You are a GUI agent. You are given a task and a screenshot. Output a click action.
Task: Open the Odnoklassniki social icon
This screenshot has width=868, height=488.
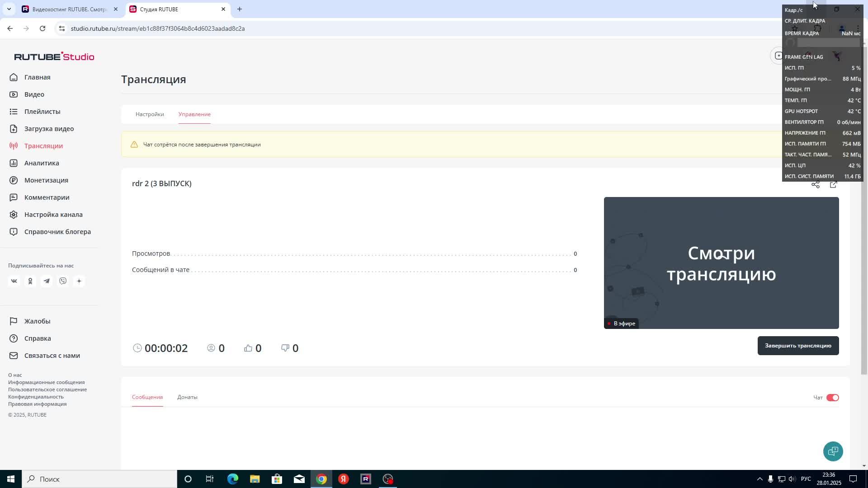(x=30, y=281)
